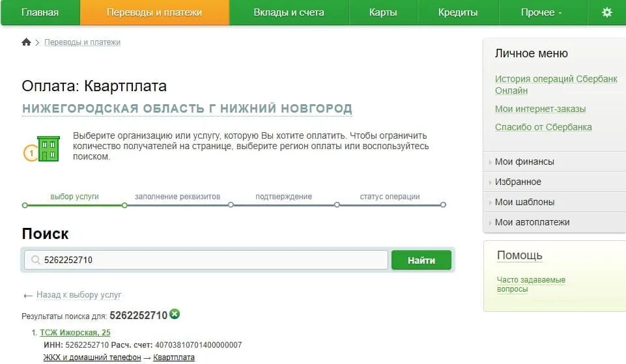This screenshot has height=364, width=626.
Task: Open the Главная tab
Action: (x=40, y=12)
